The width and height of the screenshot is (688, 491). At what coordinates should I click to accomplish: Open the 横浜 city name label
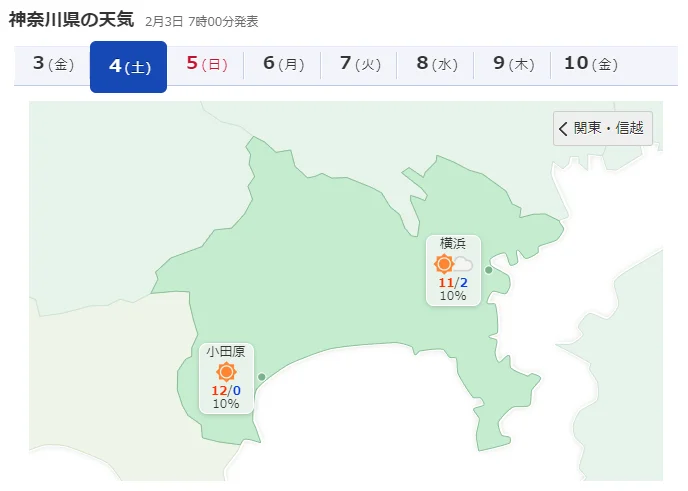point(453,243)
